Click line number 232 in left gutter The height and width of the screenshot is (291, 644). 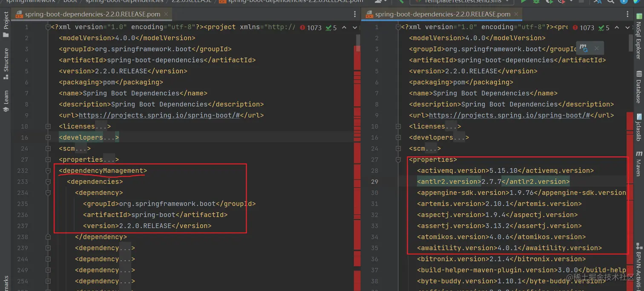tap(22, 171)
